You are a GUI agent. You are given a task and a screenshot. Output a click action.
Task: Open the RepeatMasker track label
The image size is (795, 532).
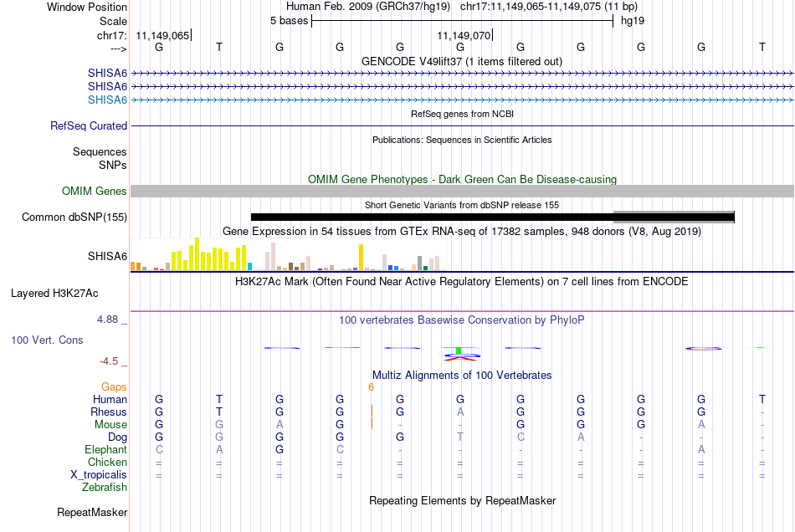pyautogui.click(x=92, y=512)
